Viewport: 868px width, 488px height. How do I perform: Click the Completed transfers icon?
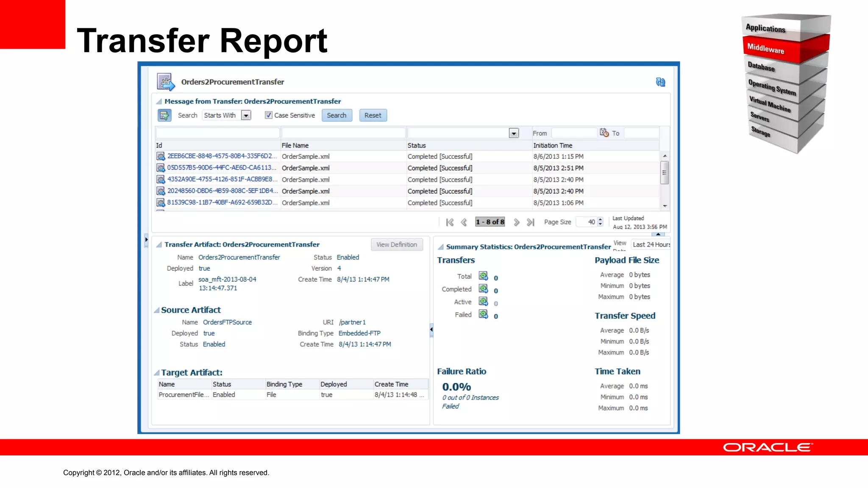tap(483, 289)
